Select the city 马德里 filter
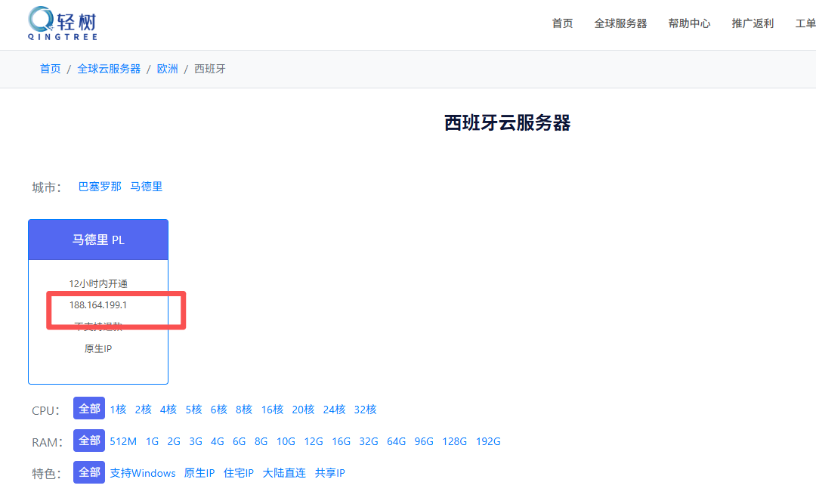Screen dimensions: 816x504 pos(147,187)
